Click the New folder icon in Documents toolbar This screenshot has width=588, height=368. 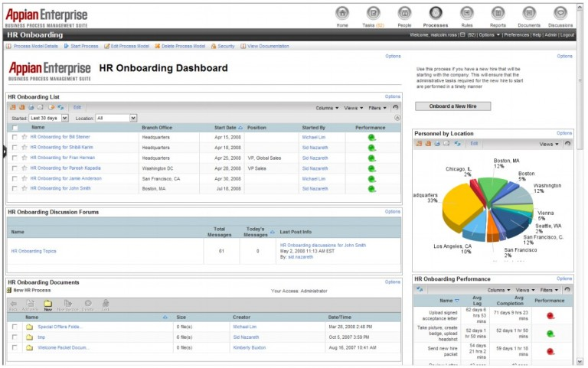pos(47,305)
